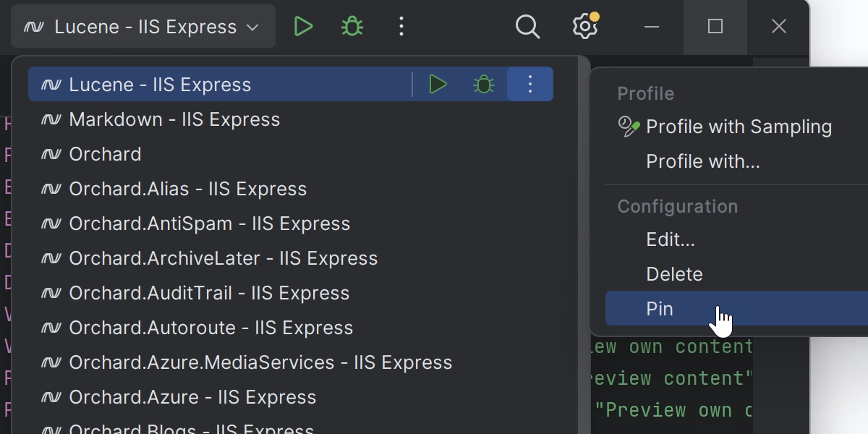Click the icon beside the Orchard configuration

tap(51, 154)
